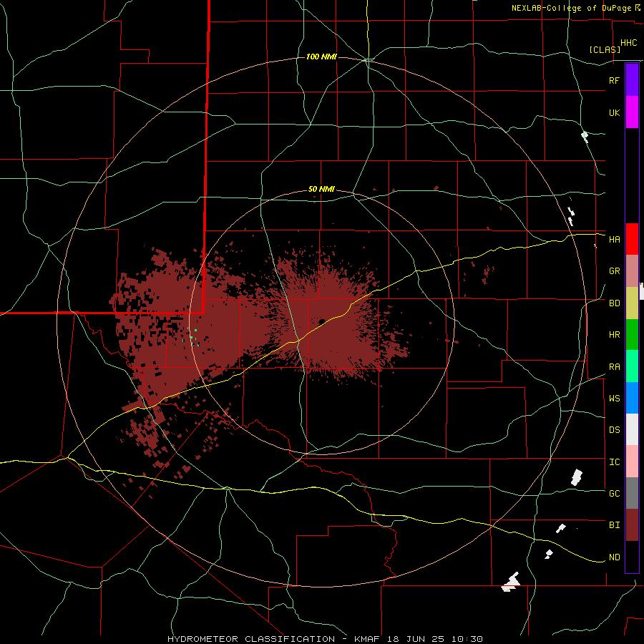The image size is (644, 644).
Task: Click the [CLAS] units label
Action: point(605,49)
